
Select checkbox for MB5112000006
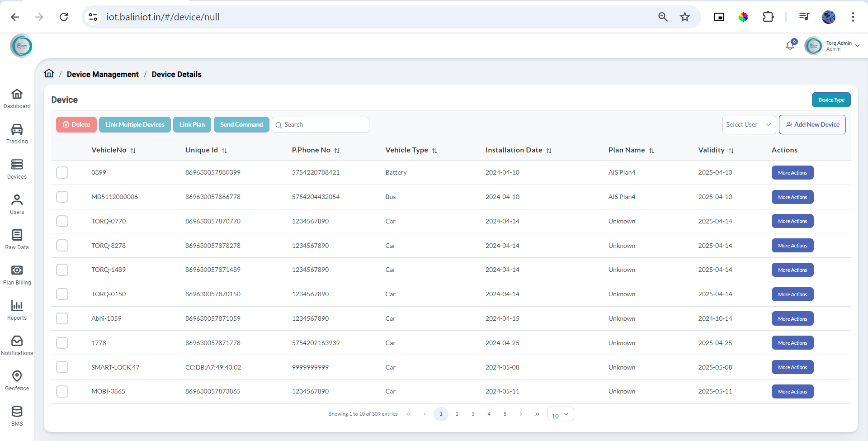(x=62, y=197)
